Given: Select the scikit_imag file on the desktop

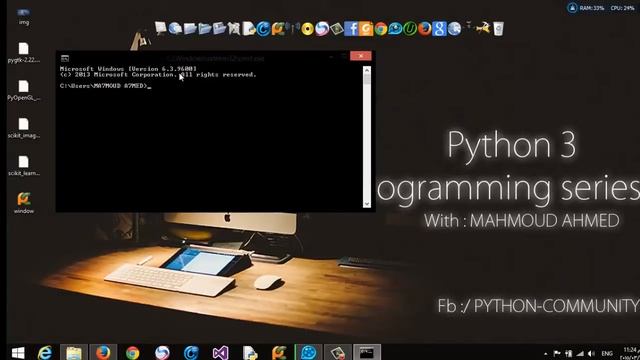Looking at the screenshot, I should pyautogui.click(x=24, y=128).
